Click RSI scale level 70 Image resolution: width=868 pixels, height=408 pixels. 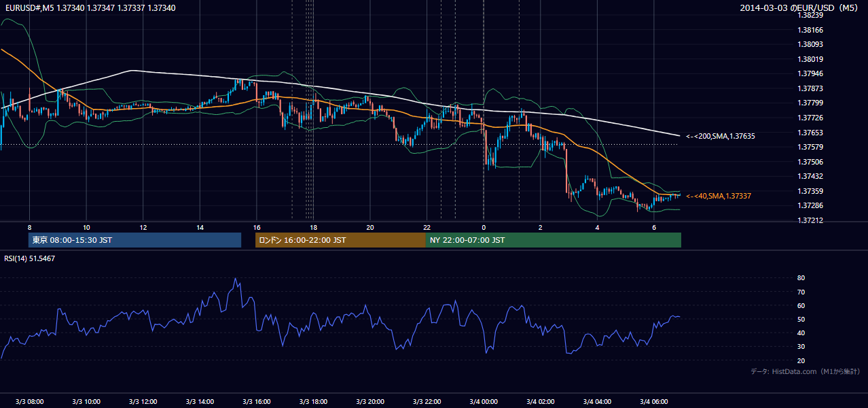[x=801, y=292]
